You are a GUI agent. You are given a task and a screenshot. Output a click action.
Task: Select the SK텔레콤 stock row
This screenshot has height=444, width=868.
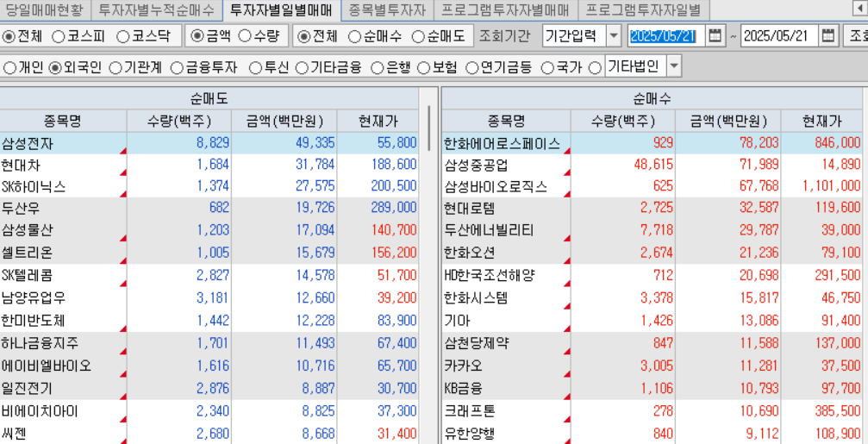coord(209,275)
